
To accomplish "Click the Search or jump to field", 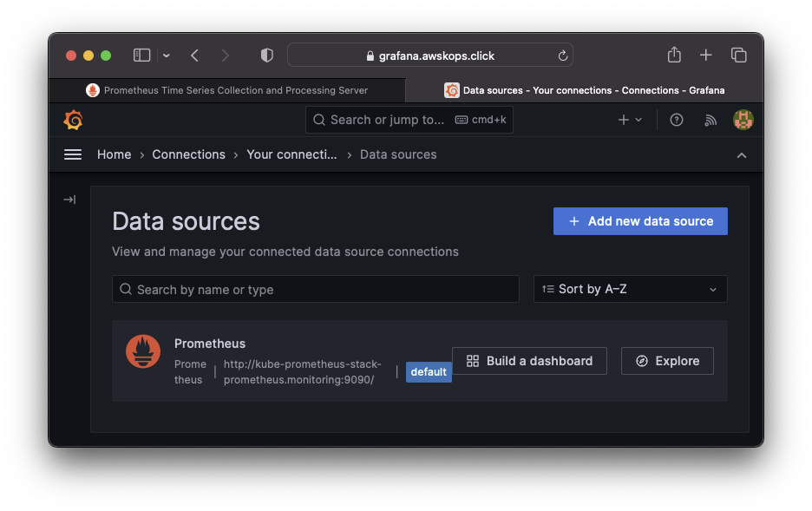I will click(409, 120).
